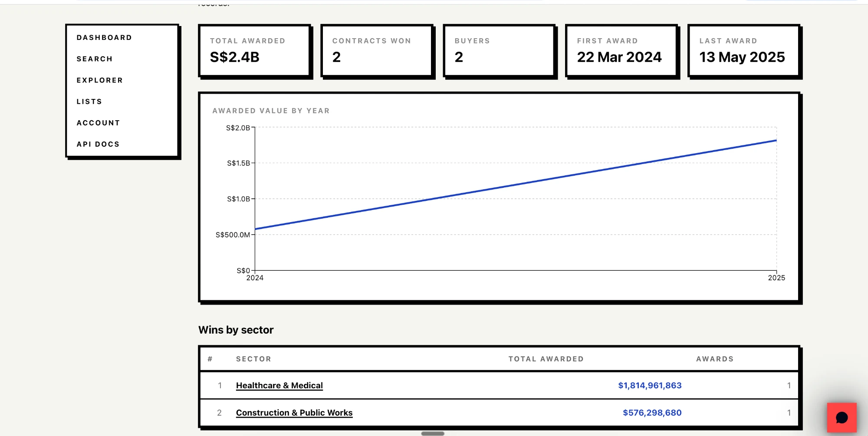The image size is (868, 436).
Task: Open Construction & Public Works sector link
Action: (294, 413)
